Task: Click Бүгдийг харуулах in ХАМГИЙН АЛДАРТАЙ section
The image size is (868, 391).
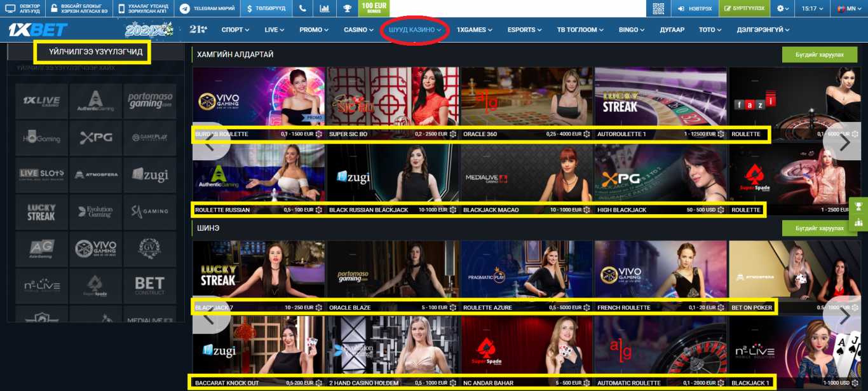Action: tap(820, 55)
